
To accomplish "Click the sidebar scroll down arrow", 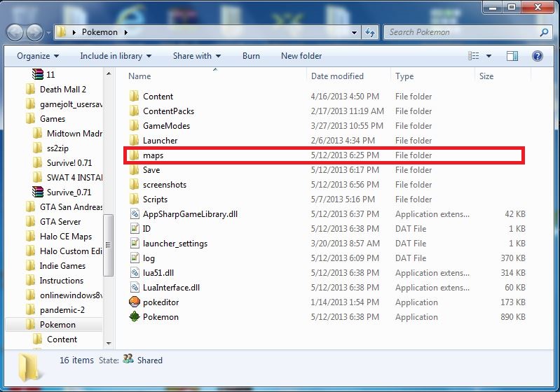I will click(x=109, y=343).
